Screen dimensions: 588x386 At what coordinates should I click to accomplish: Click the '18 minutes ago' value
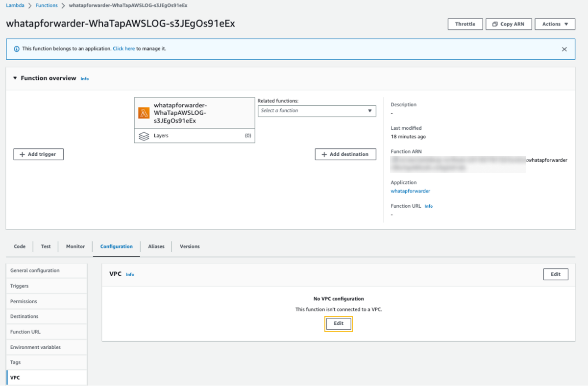(x=408, y=137)
